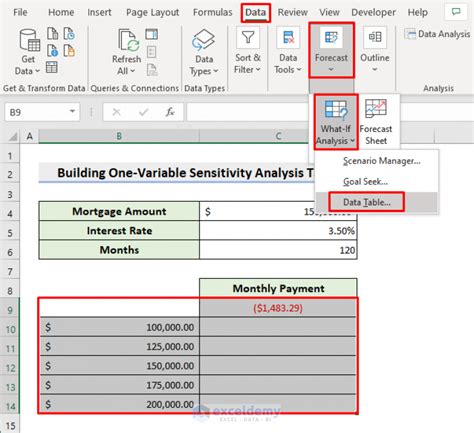Open the Outline group icon
474x433 pixels.
[375, 37]
